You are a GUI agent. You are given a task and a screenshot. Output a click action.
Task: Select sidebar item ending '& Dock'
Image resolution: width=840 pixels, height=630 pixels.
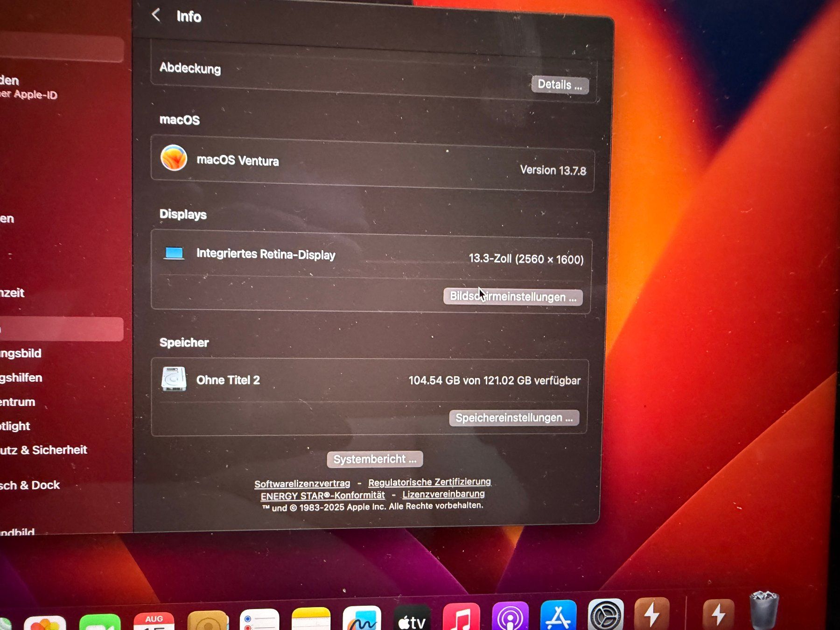tap(30, 485)
